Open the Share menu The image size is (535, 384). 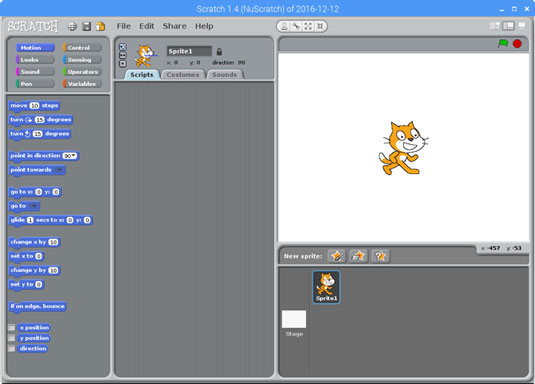(x=175, y=26)
